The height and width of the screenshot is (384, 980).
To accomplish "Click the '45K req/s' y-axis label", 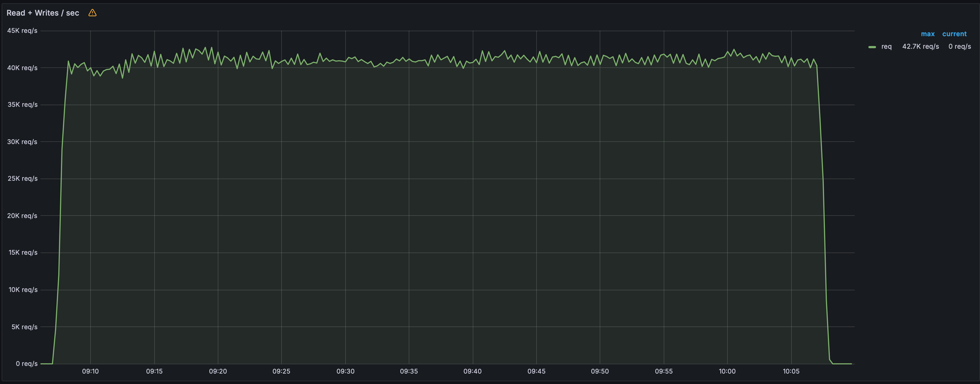I will (x=22, y=30).
